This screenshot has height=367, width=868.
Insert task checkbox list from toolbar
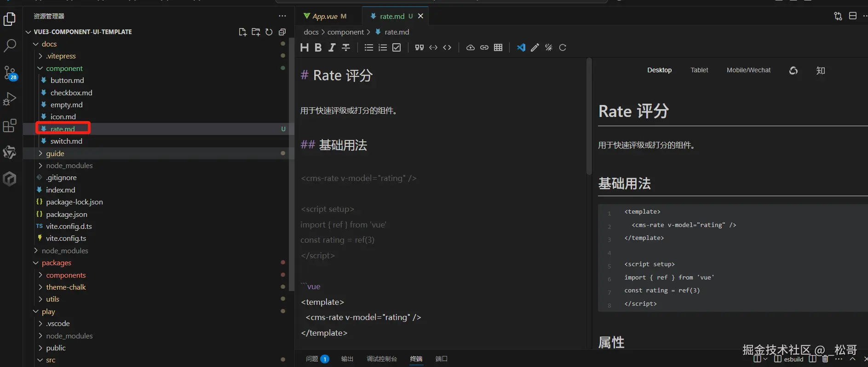tap(397, 47)
